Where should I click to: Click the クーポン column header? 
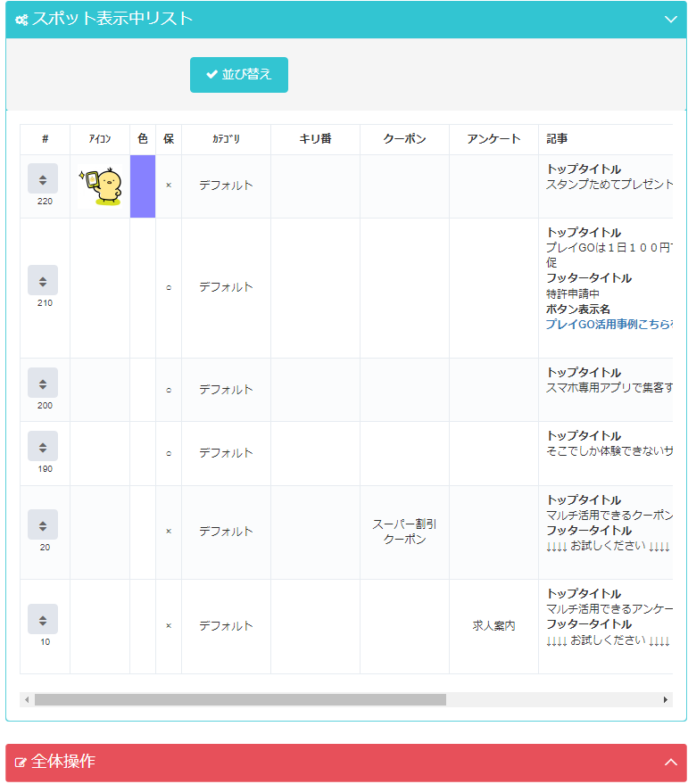(404, 139)
